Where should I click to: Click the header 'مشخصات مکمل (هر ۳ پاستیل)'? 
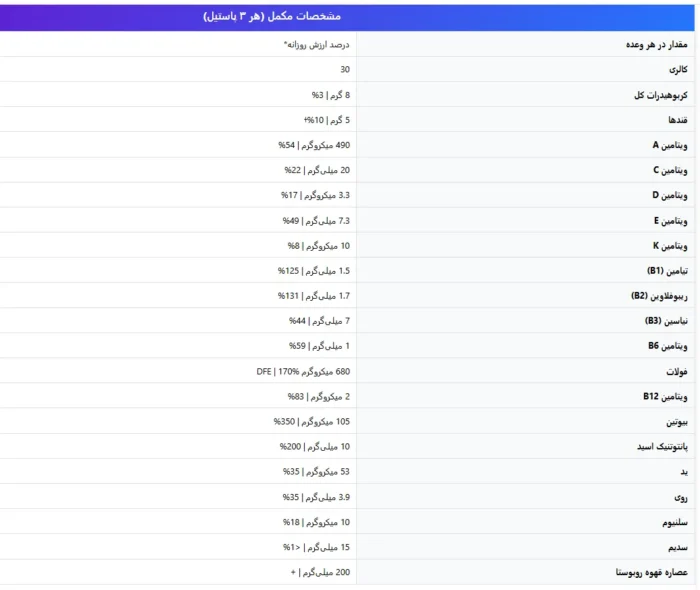click(x=272, y=17)
